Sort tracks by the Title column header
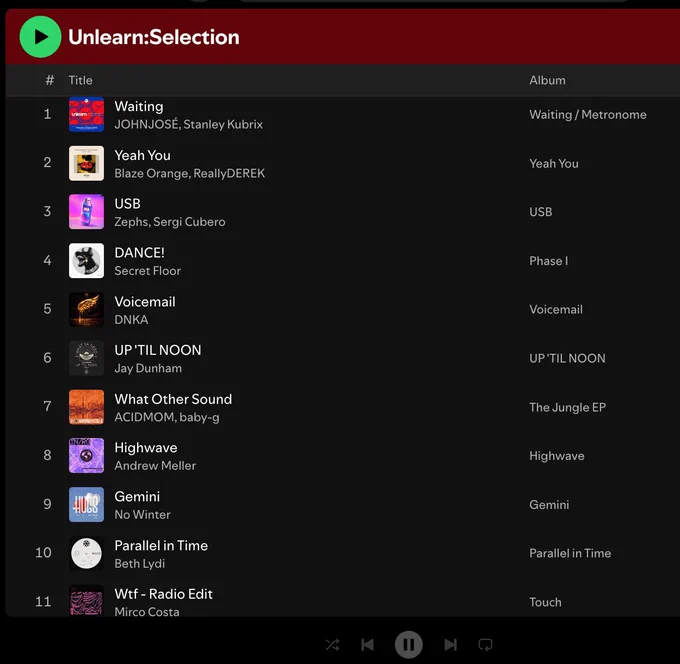The image size is (680, 664). (80, 80)
